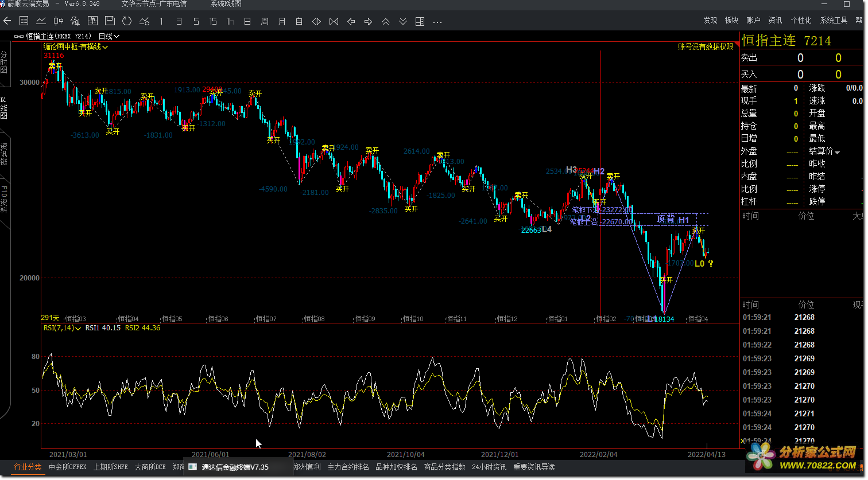This screenshot has height=480, width=868.
Task: Select the 日 daily period button
Action: [x=247, y=21]
